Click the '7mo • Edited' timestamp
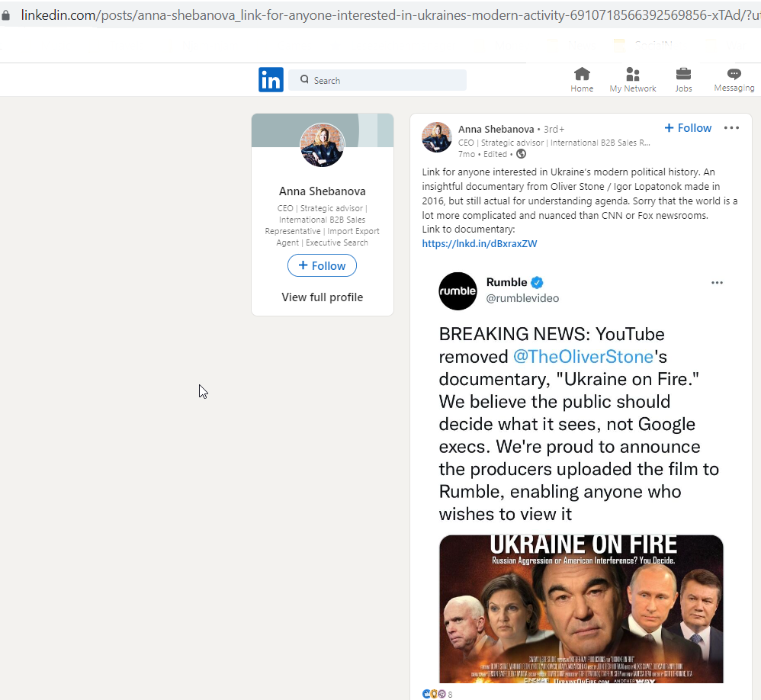The width and height of the screenshot is (761, 700). coord(483,154)
